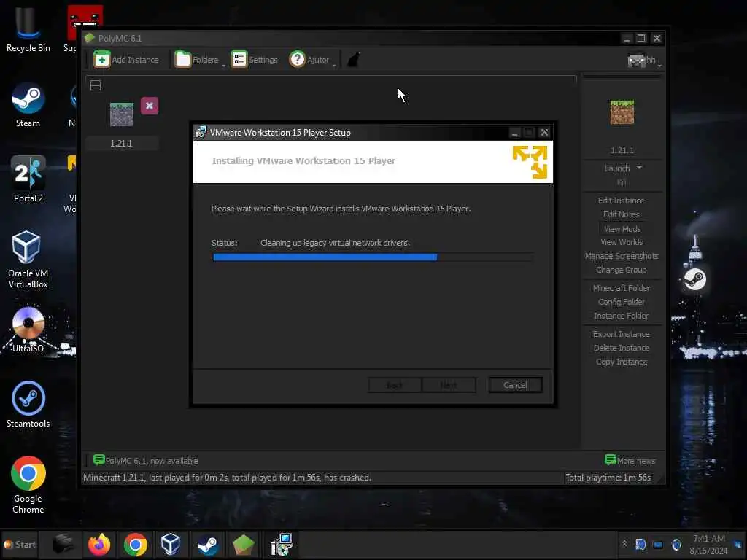Open Chrome from the taskbar
Image resolution: width=747 pixels, height=560 pixels.
click(135, 544)
